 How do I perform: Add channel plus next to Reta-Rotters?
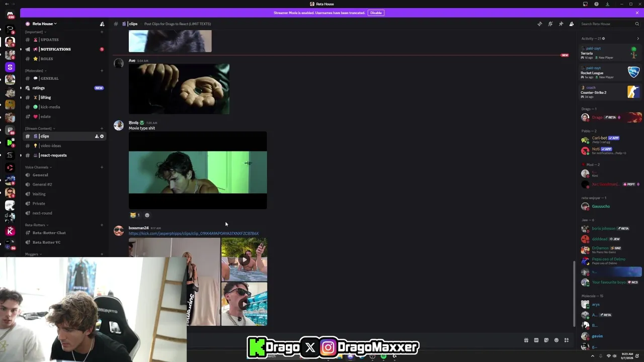pyautogui.click(x=102, y=225)
